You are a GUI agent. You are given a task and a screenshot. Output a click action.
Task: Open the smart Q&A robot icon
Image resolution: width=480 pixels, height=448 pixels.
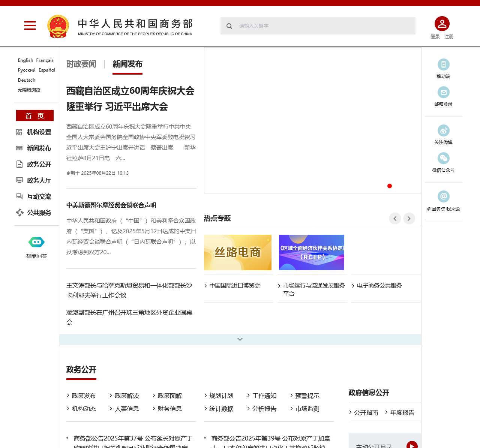36,242
